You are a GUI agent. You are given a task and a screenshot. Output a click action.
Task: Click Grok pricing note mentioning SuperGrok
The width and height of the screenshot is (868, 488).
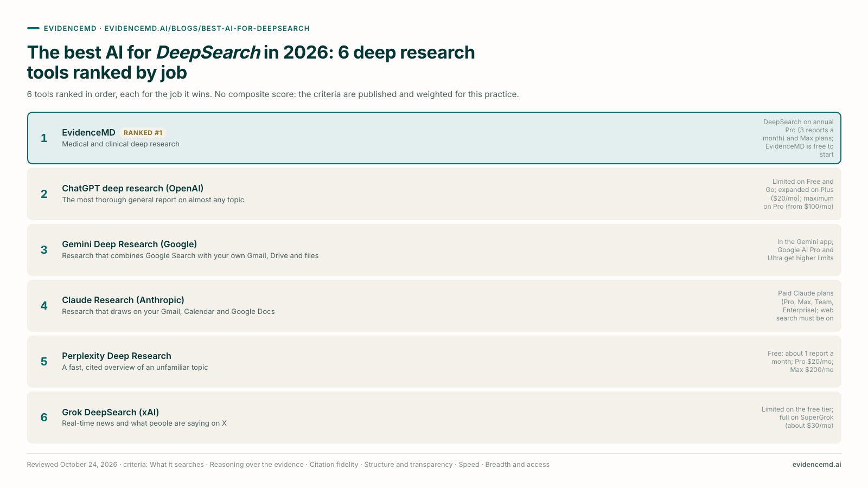coord(797,418)
